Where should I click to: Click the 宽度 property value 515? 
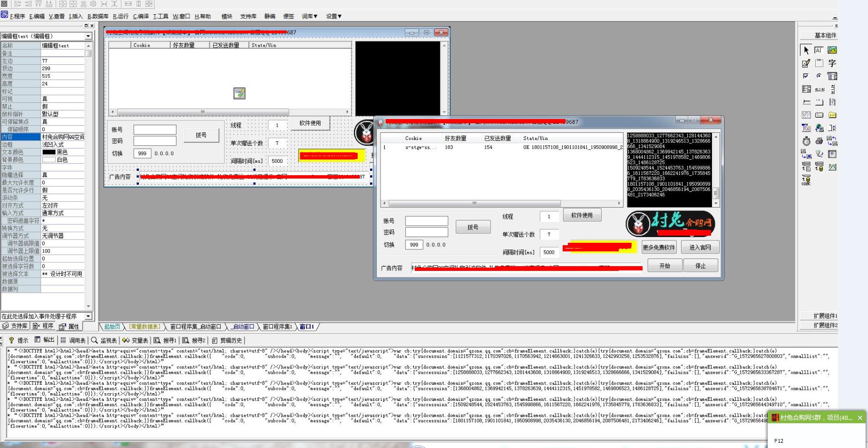coord(63,76)
